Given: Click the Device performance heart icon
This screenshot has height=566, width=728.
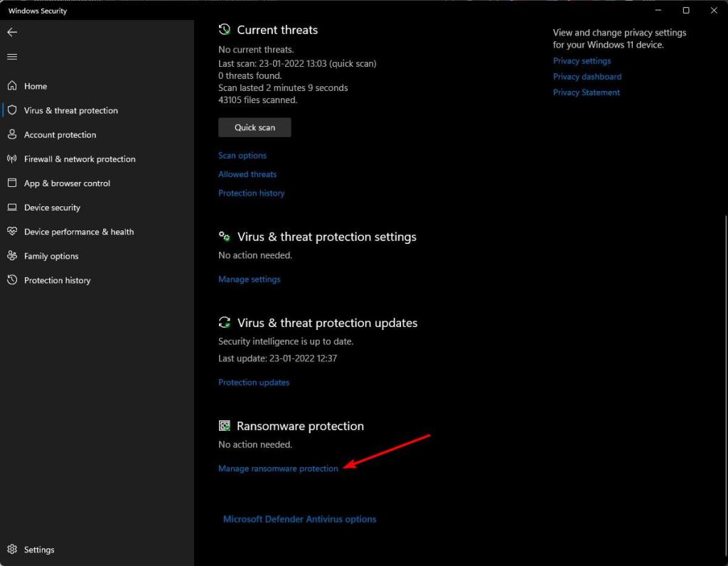Looking at the screenshot, I should point(12,232).
